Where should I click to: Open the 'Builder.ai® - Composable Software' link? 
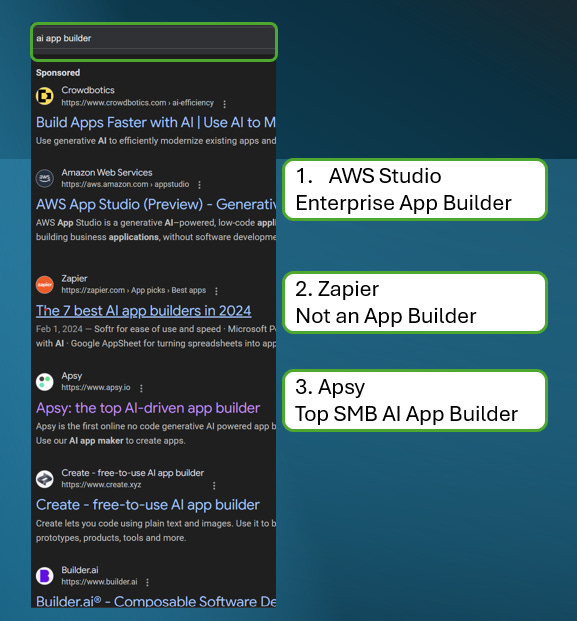pyautogui.click(x=156, y=601)
